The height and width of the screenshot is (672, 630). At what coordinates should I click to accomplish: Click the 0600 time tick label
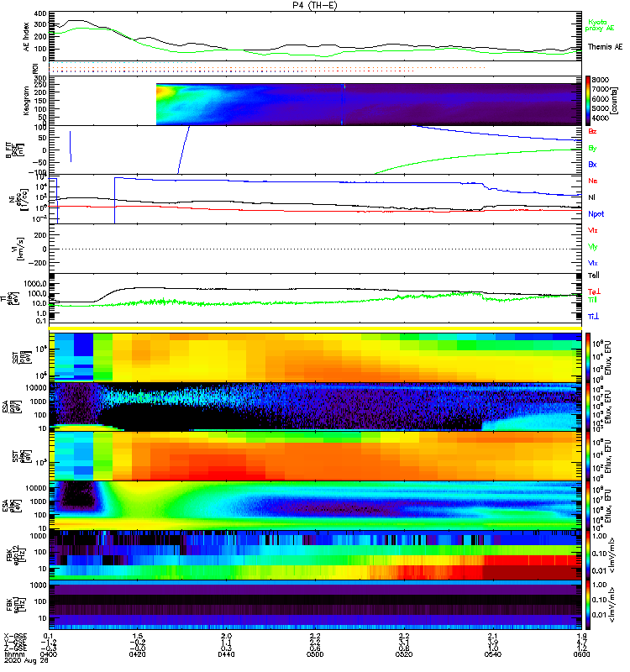[581, 654]
